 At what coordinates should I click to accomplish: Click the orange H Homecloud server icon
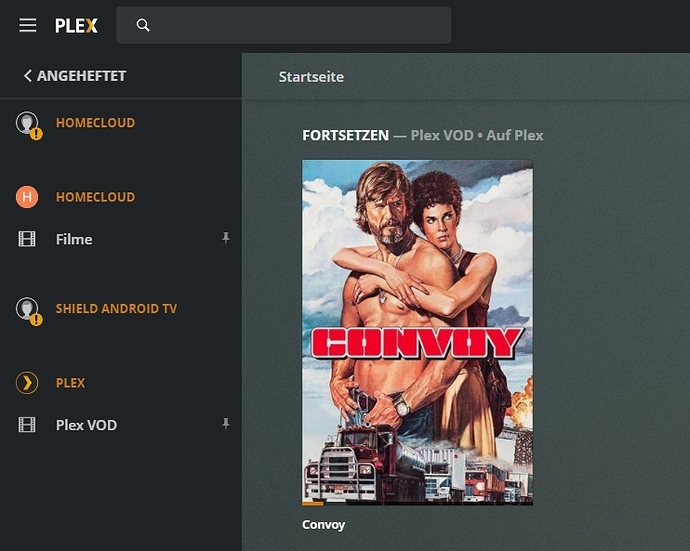27,197
